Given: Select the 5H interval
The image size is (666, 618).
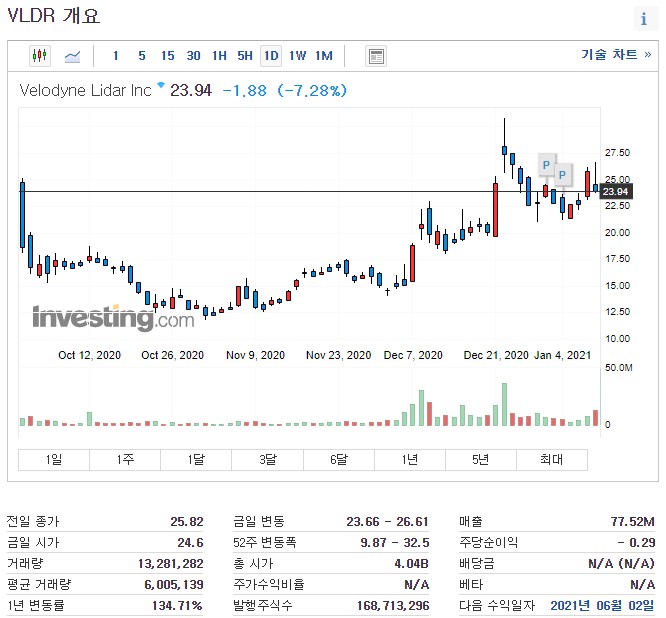Looking at the screenshot, I should pos(245,56).
